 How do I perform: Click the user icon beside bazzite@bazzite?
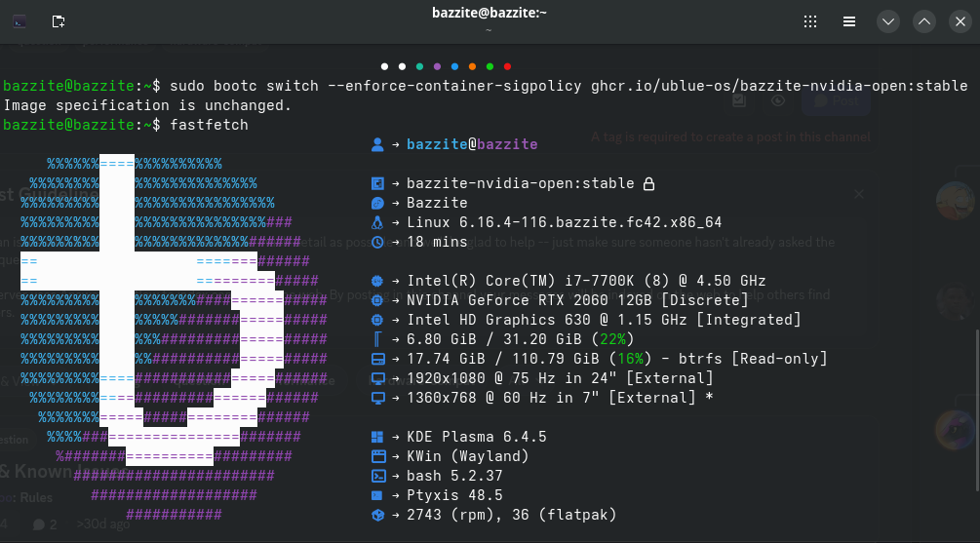click(376, 144)
